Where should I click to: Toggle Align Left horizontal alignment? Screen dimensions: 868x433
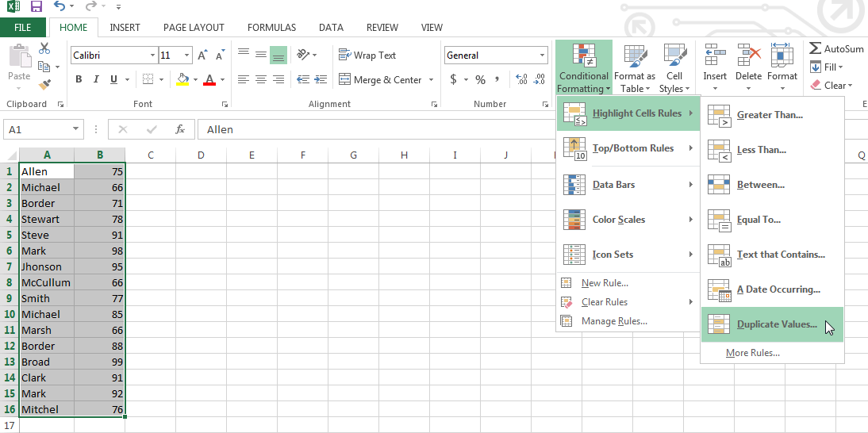click(x=243, y=79)
